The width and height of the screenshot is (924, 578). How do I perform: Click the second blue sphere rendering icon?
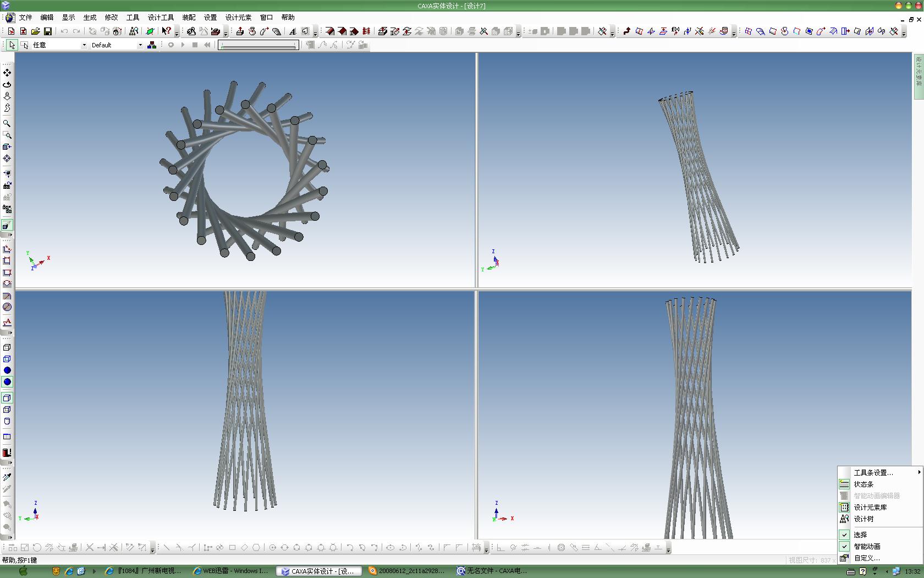pos(7,382)
